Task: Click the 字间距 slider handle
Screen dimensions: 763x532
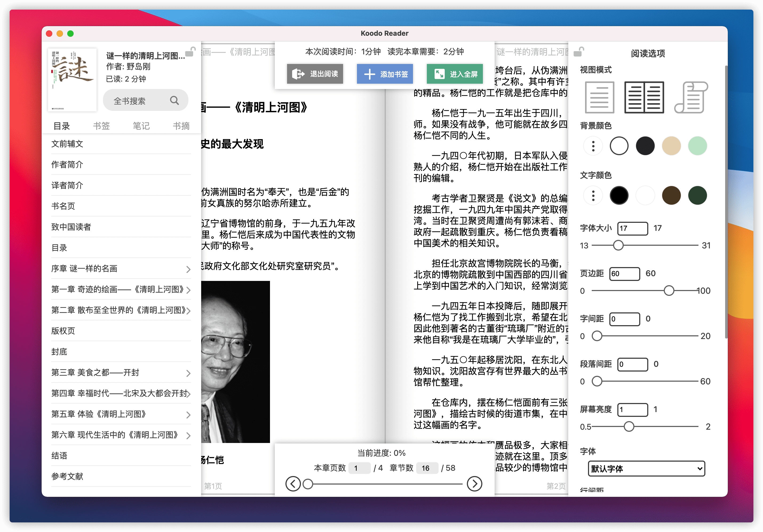Action: 597,336
